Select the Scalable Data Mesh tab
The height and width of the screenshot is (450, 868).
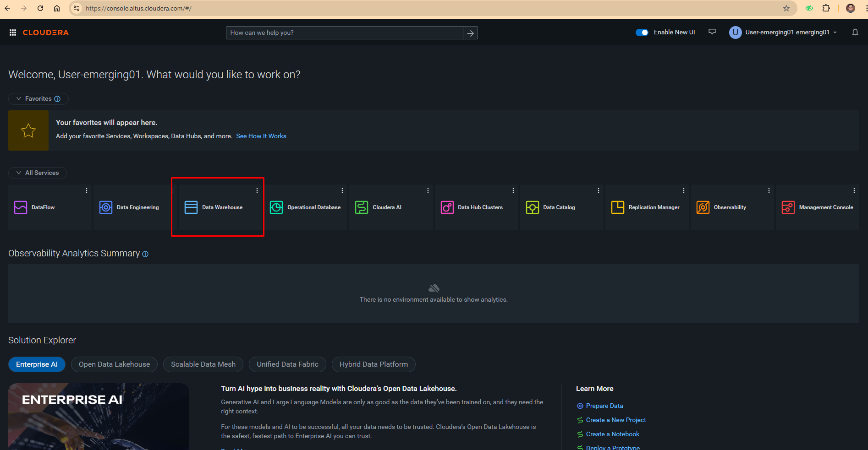203,364
